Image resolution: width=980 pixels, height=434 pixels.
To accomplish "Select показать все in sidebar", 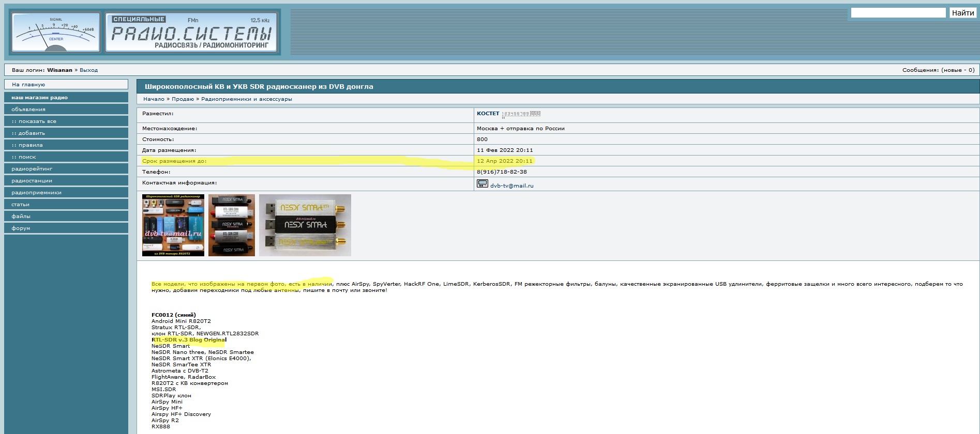I will [x=66, y=121].
